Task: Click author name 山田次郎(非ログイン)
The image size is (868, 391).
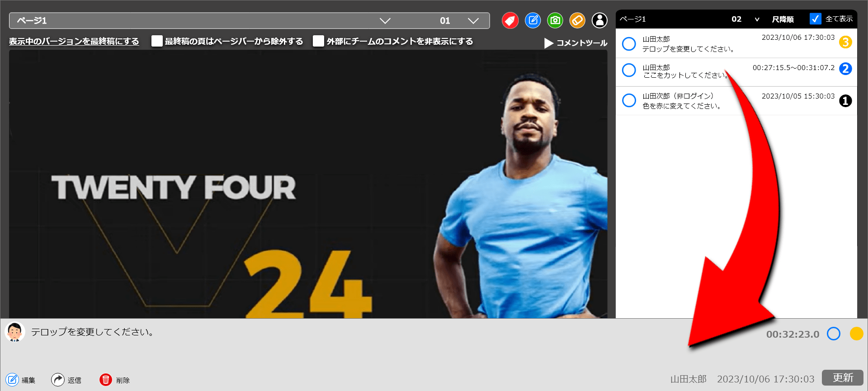Action: pyautogui.click(x=678, y=96)
